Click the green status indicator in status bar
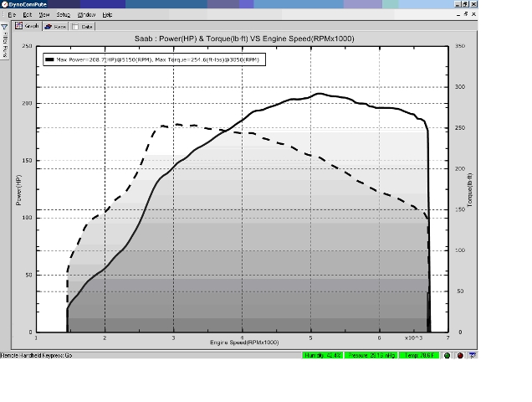This screenshot has height=402, width=532. (448, 356)
